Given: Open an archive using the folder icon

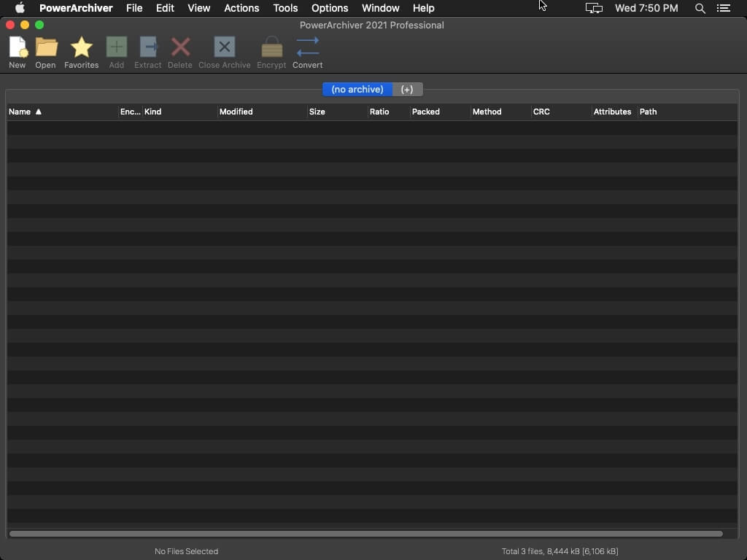Looking at the screenshot, I should pos(46,47).
